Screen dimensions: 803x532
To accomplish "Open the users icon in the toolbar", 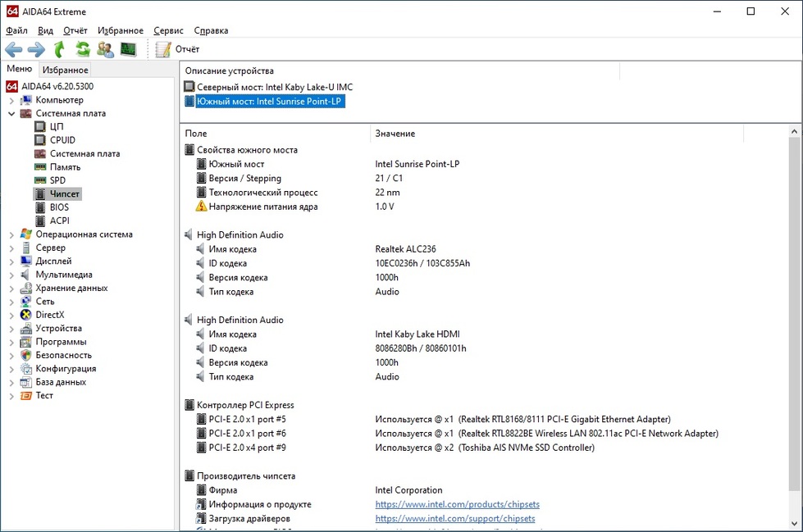I will coord(105,50).
